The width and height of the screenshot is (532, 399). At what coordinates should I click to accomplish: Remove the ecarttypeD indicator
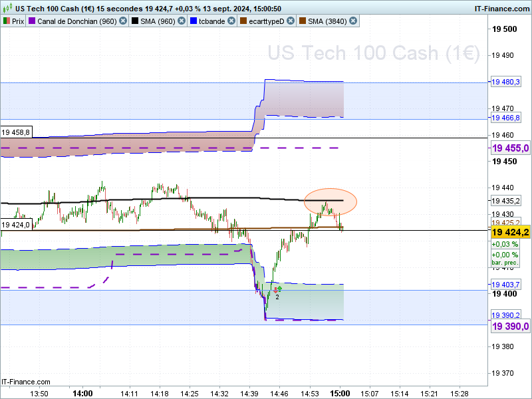click(291, 21)
